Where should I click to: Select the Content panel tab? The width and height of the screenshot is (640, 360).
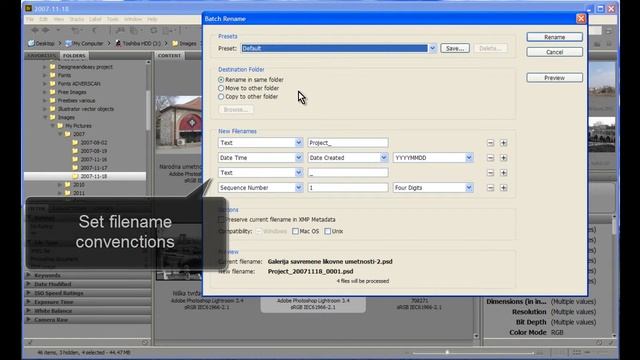[x=169, y=56]
